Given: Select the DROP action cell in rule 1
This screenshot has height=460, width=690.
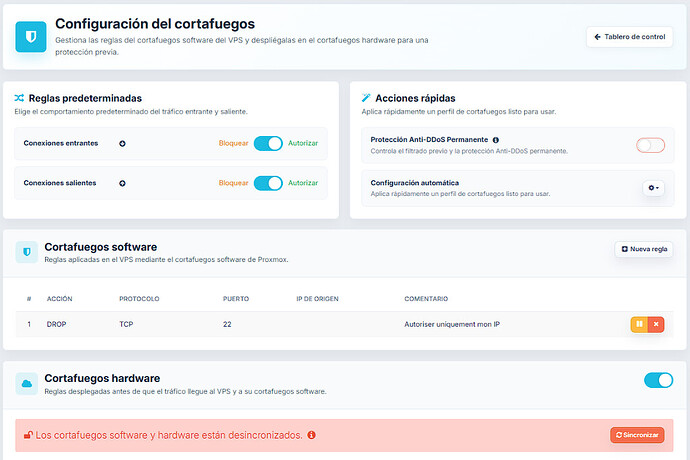Looking at the screenshot, I should click(56, 324).
